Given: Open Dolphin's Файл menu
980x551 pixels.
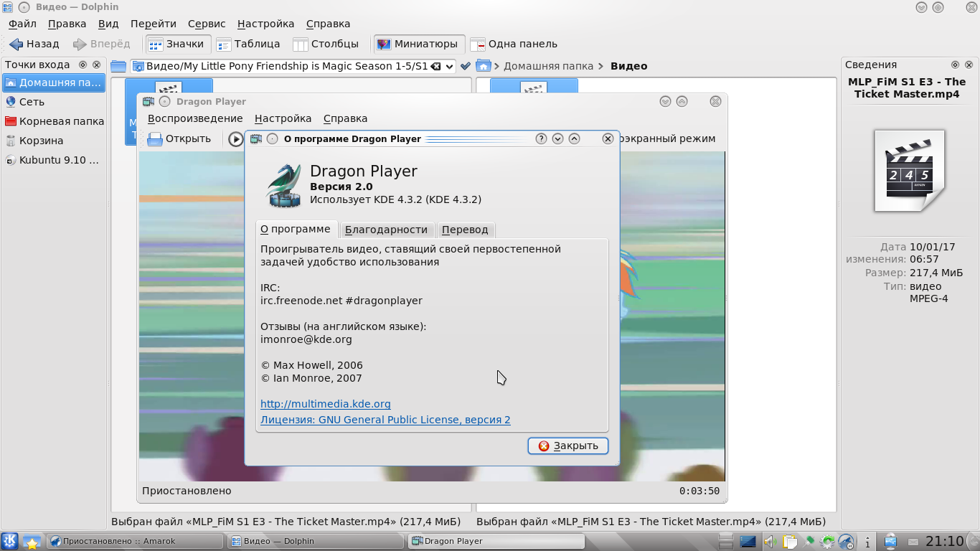Looking at the screenshot, I should [x=22, y=24].
